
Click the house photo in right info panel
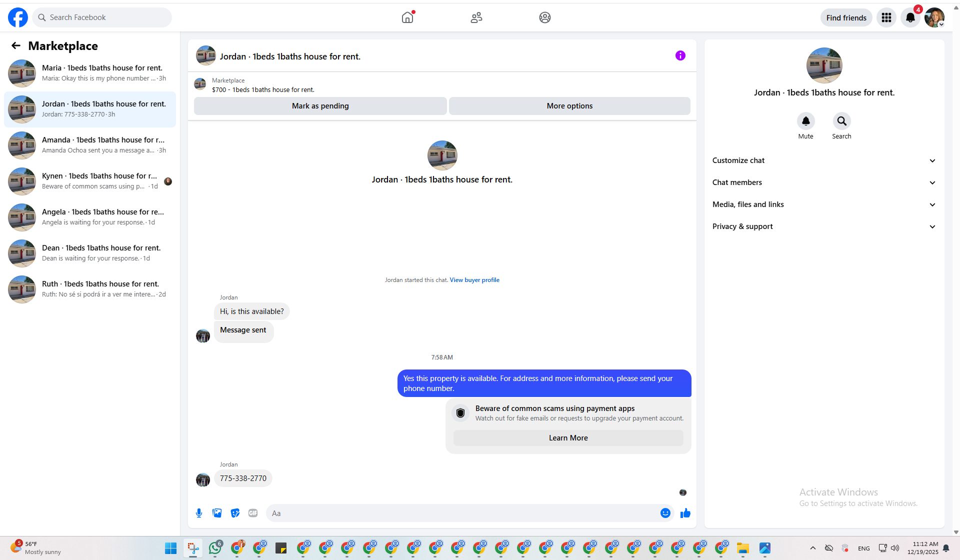(824, 65)
